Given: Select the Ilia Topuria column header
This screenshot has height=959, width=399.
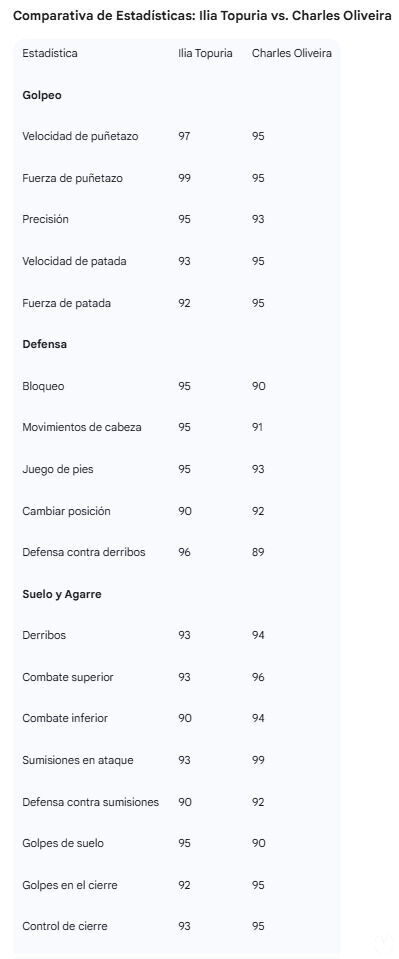Looking at the screenshot, I should [205, 53].
